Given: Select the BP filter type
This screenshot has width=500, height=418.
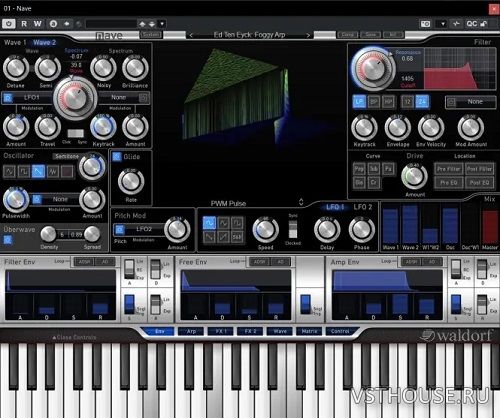Looking at the screenshot, I should pyautogui.click(x=374, y=102).
